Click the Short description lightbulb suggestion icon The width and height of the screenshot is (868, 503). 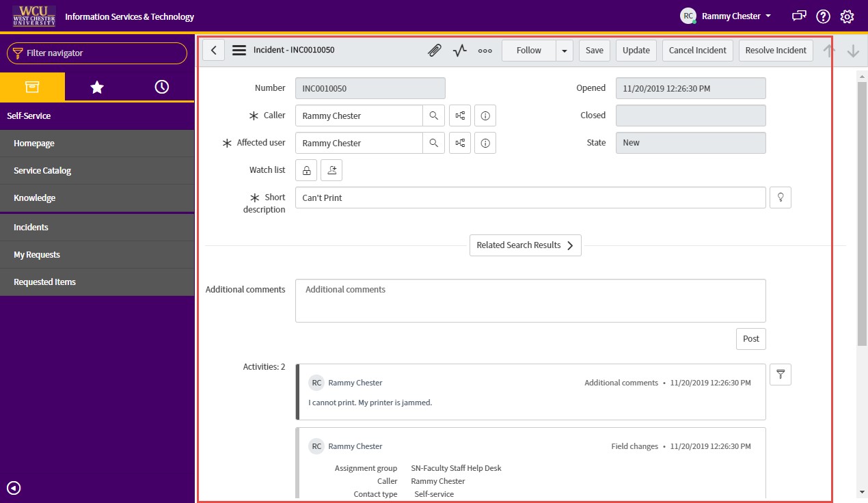(x=780, y=198)
